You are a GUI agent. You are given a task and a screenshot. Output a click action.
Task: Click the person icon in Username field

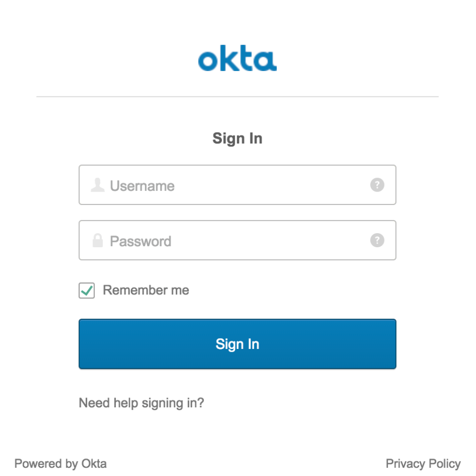(98, 185)
